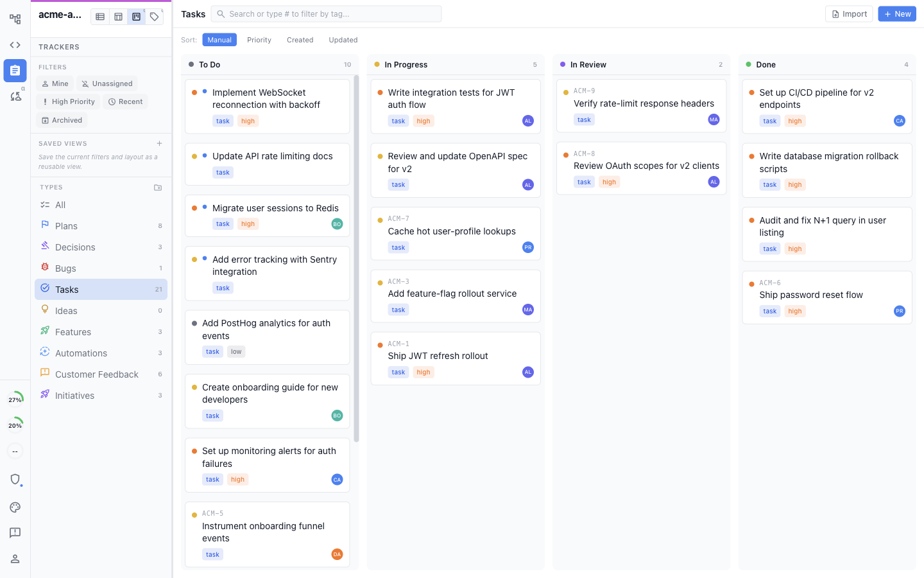Click the PR avatar on Ship password reset card
924x578 pixels.
[x=899, y=311]
